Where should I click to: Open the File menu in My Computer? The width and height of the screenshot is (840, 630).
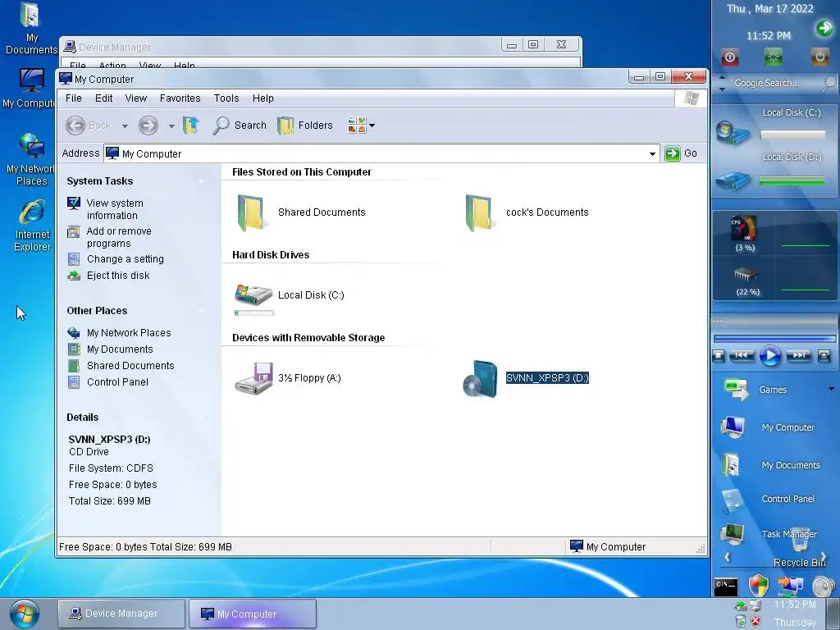point(73,98)
